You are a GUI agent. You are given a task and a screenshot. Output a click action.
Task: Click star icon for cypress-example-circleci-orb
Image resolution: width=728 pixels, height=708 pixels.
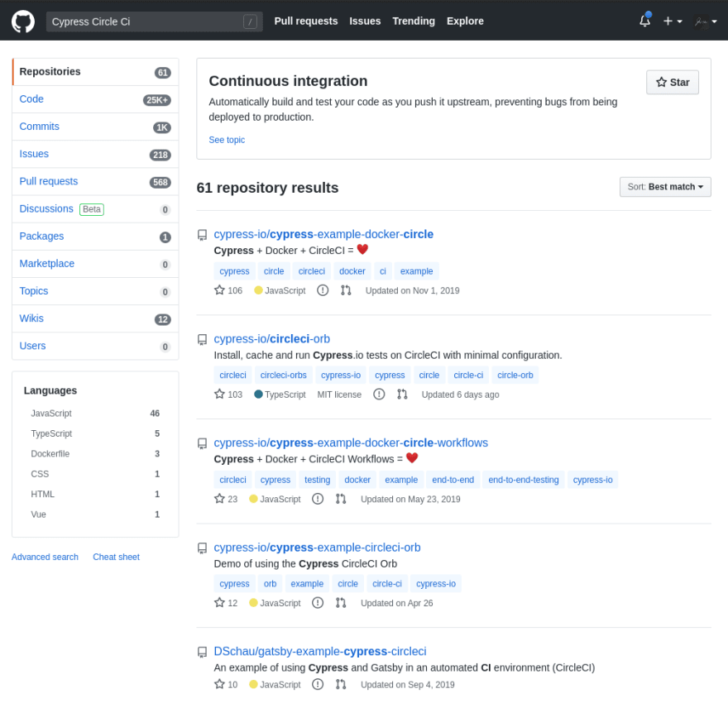(219, 603)
